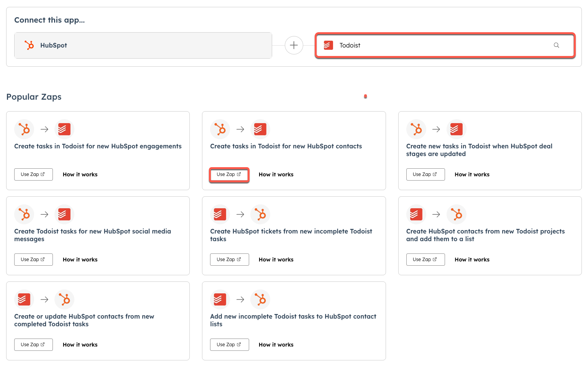Click the HubSpot logo in Connect this app
This screenshot has height=365, width=588.
[29, 45]
